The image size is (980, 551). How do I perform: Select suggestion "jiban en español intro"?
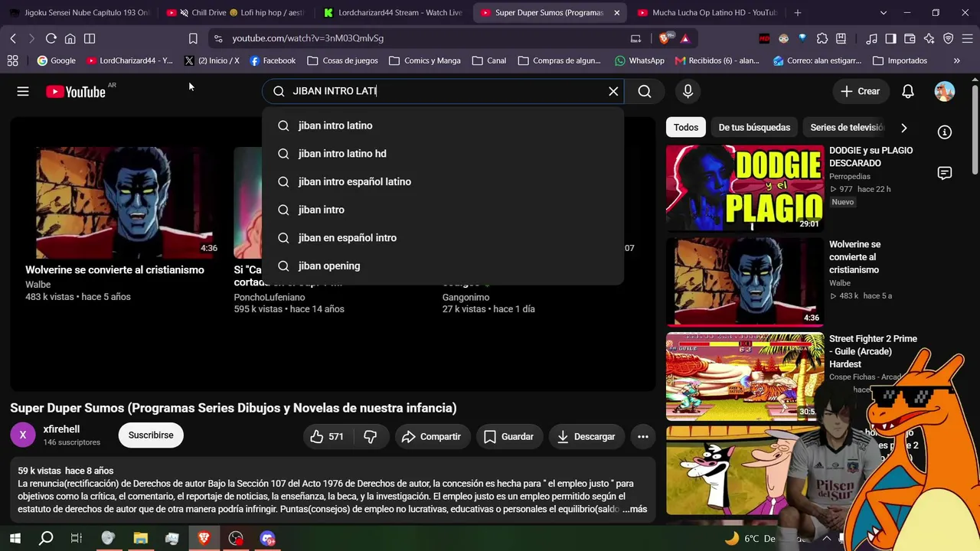[x=443, y=238]
